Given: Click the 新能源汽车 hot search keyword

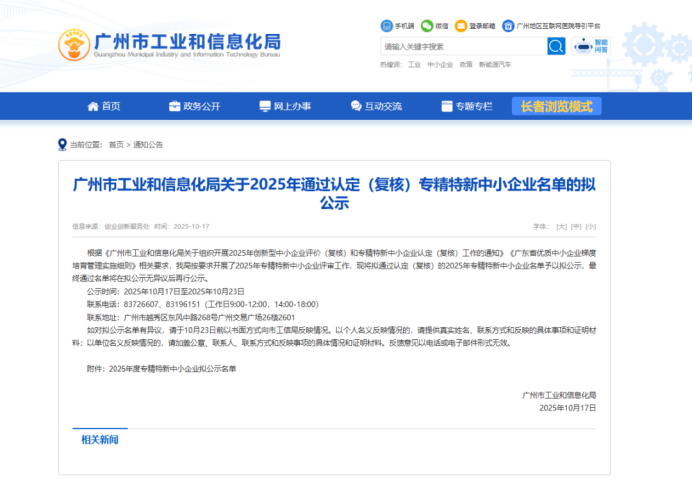Looking at the screenshot, I should (495, 64).
